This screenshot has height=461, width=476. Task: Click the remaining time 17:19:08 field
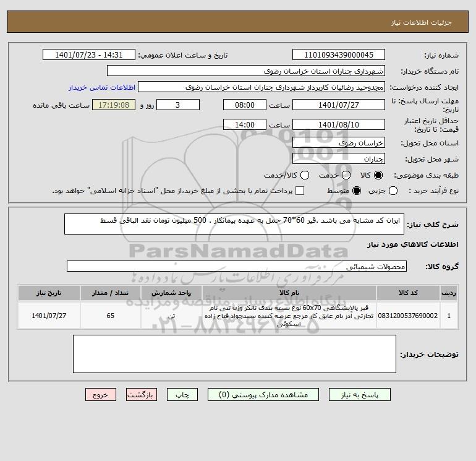point(114,105)
